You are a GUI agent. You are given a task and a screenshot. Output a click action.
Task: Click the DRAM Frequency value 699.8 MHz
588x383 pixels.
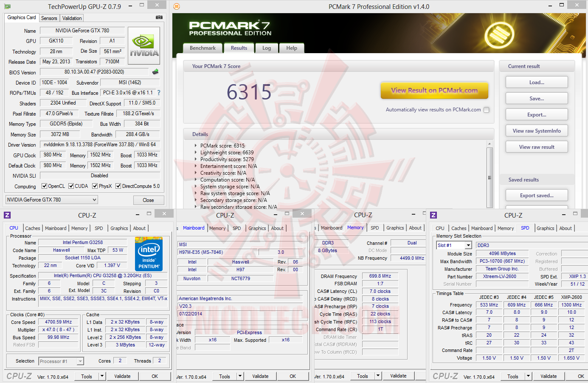pos(380,276)
